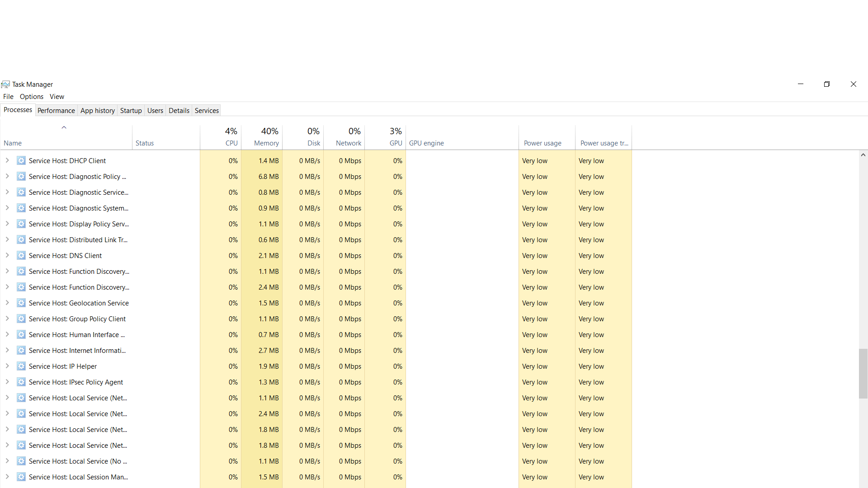868x488 pixels.
Task: Expand Service Host: IP Helper process
Action: click(x=7, y=366)
